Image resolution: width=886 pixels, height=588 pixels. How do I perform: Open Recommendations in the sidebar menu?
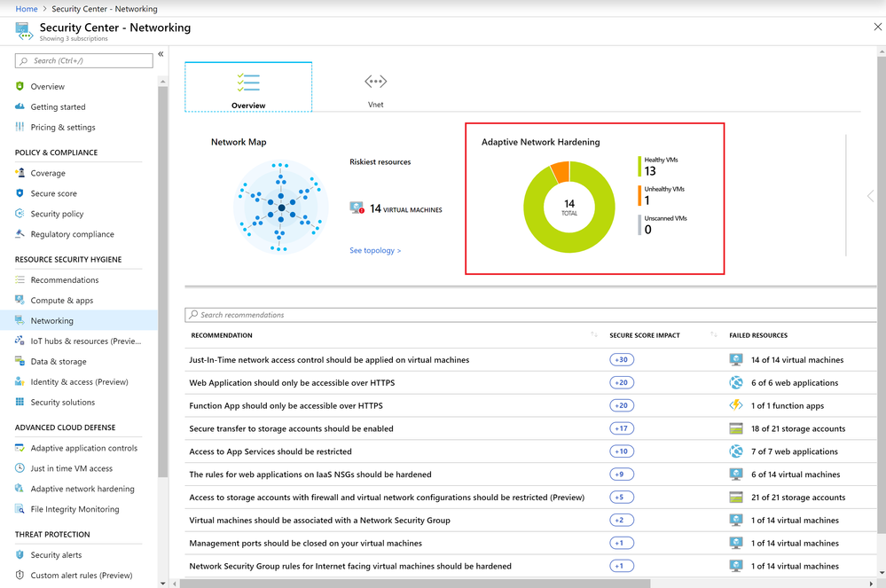(79, 279)
